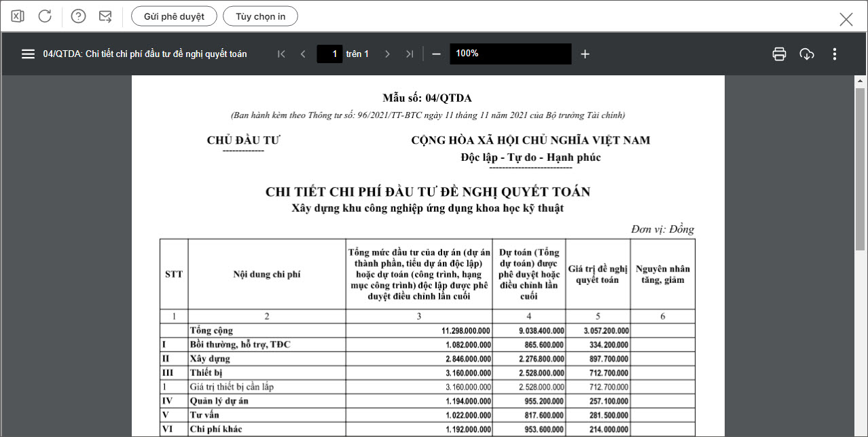Viewport: 868px width, 437px height.
Task: Go to the previous page
Action: tap(303, 54)
